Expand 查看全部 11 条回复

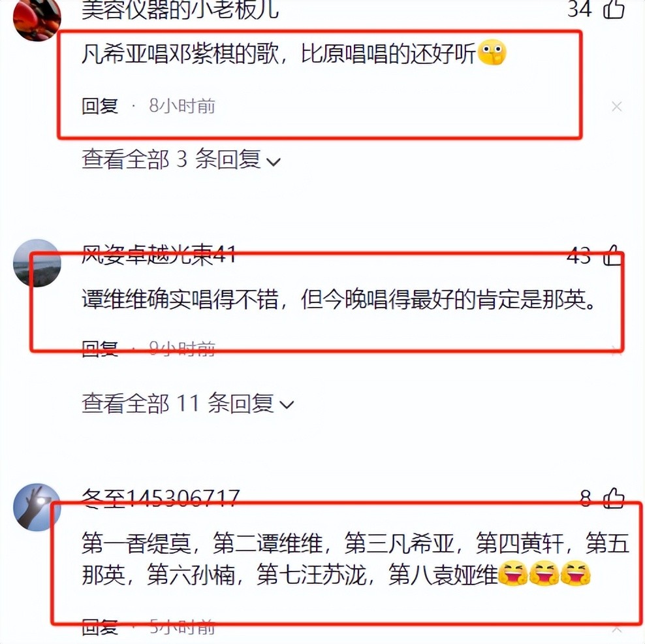[x=188, y=403]
